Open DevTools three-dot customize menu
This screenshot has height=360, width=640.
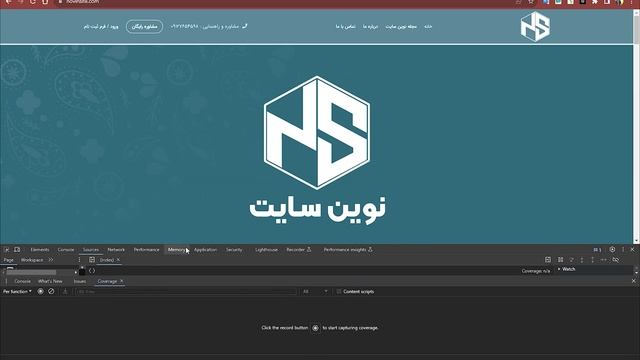[623, 249]
